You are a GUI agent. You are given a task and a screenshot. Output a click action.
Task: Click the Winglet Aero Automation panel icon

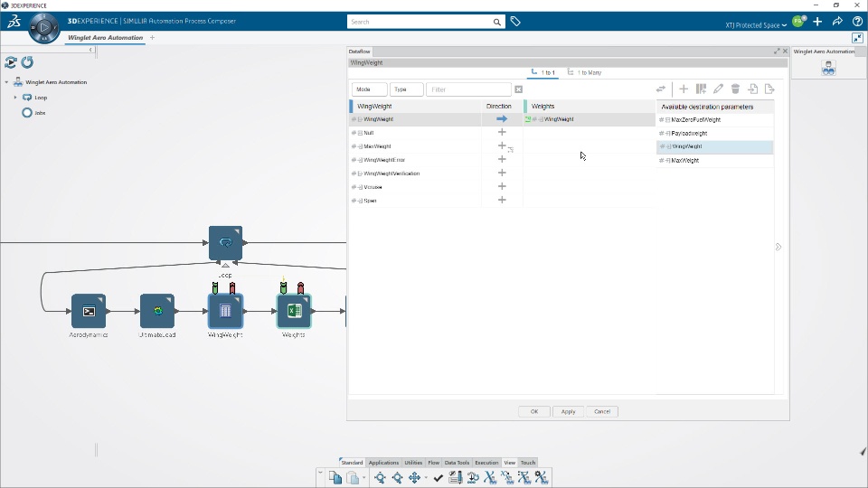tap(829, 68)
